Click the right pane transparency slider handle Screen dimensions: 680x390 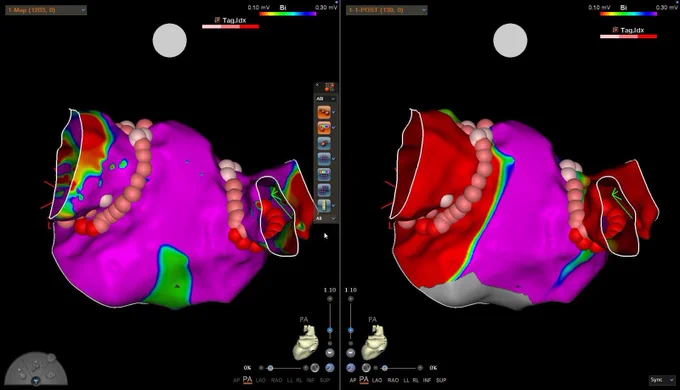click(385, 368)
